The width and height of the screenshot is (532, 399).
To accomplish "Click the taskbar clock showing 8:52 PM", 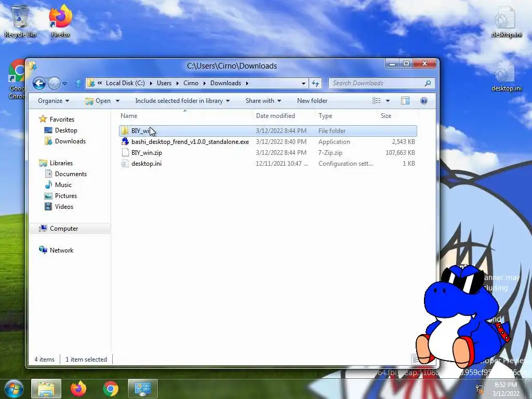I will coord(506,389).
